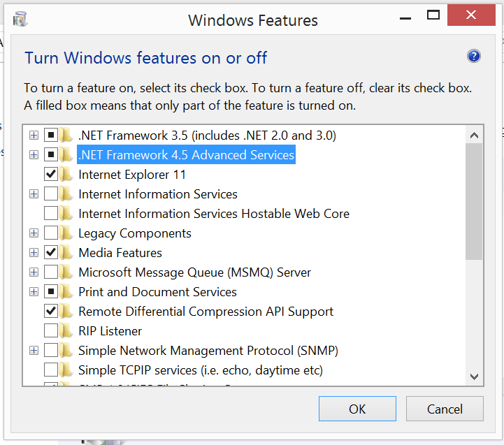Select the Media Features label
This screenshot has height=445, width=504.
[120, 253]
